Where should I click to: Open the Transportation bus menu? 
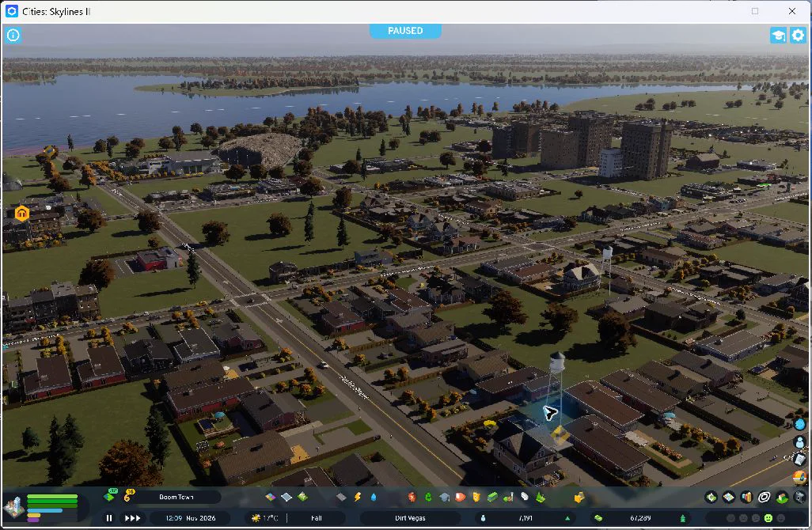(492, 497)
